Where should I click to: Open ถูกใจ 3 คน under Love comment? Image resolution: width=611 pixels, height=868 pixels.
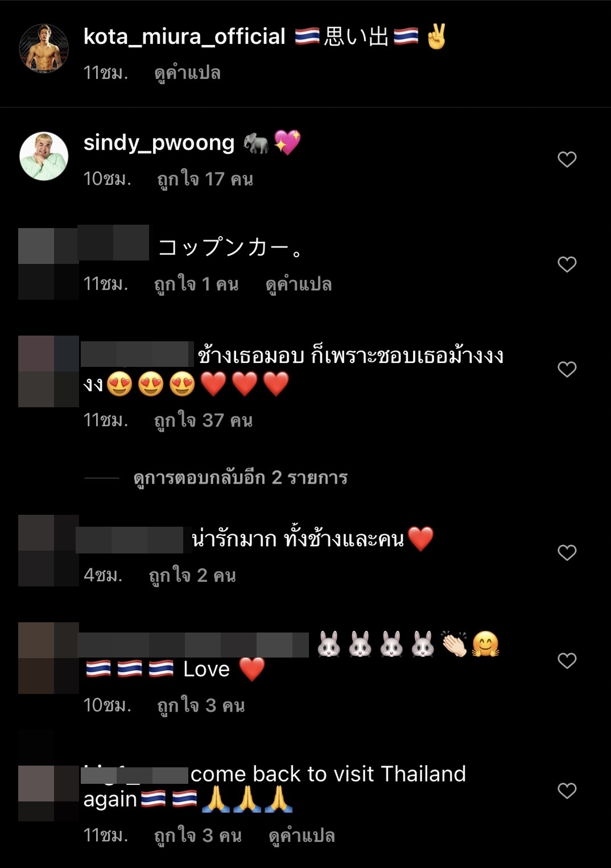tap(201, 706)
